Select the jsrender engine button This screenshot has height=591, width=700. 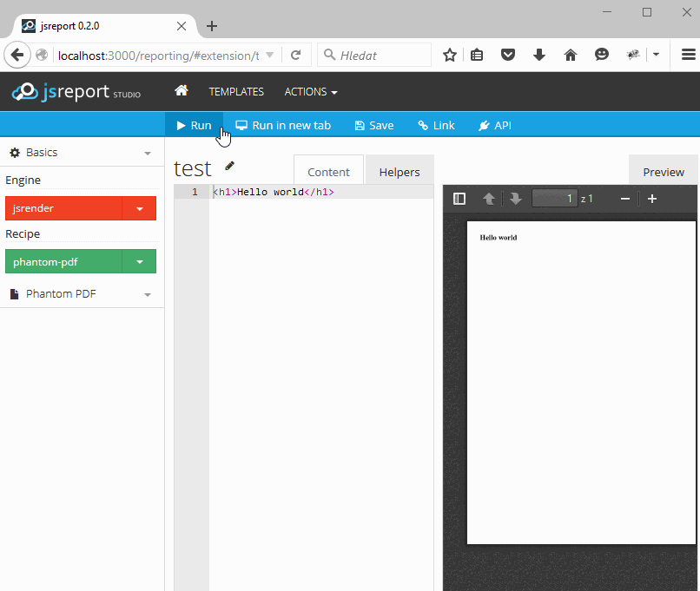(x=63, y=208)
